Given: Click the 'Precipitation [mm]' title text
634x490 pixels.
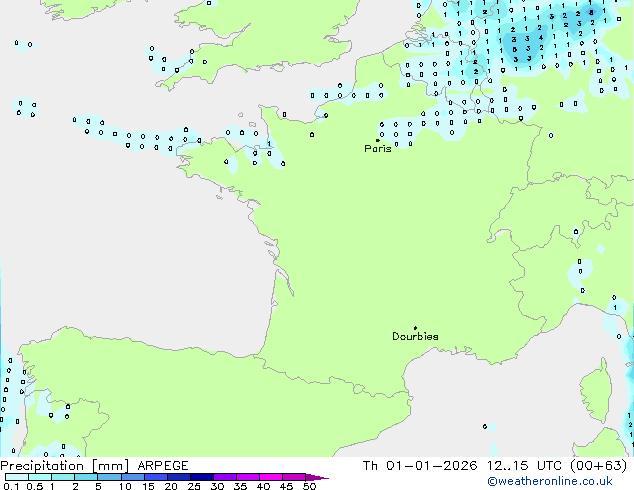Looking at the screenshot, I should tap(64, 466).
